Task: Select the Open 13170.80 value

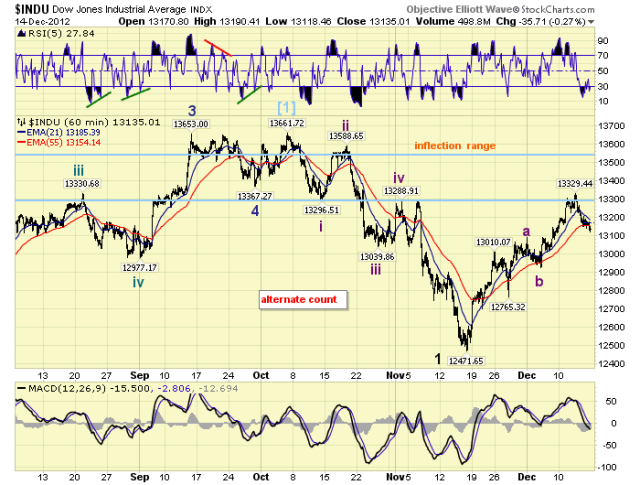Action: coord(153,21)
